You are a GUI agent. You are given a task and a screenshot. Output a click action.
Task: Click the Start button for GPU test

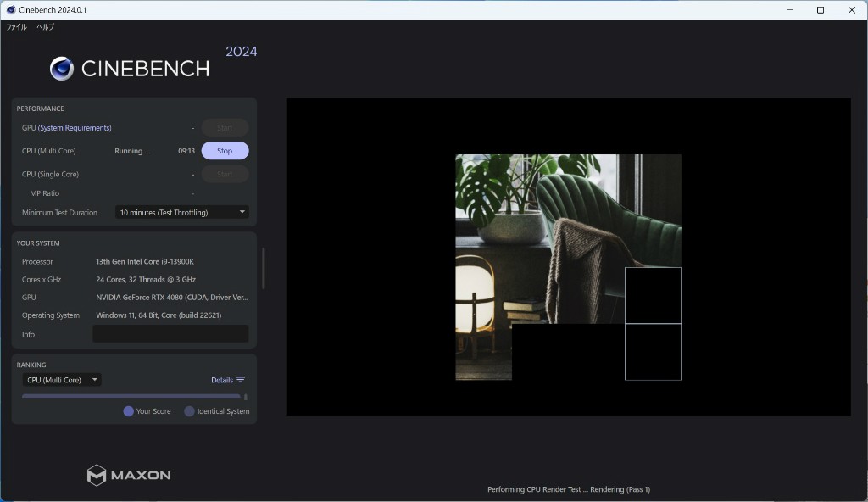coord(225,128)
